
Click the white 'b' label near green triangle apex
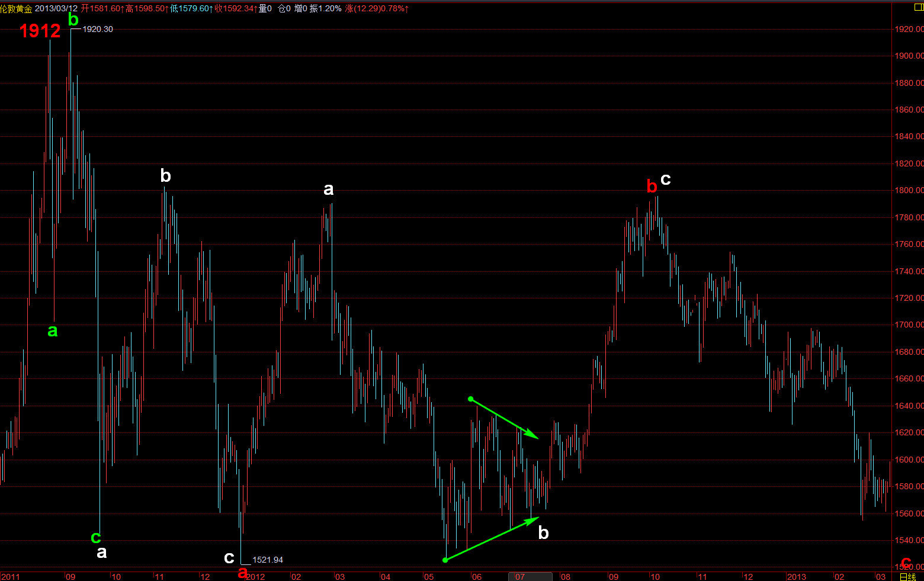(543, 533)
